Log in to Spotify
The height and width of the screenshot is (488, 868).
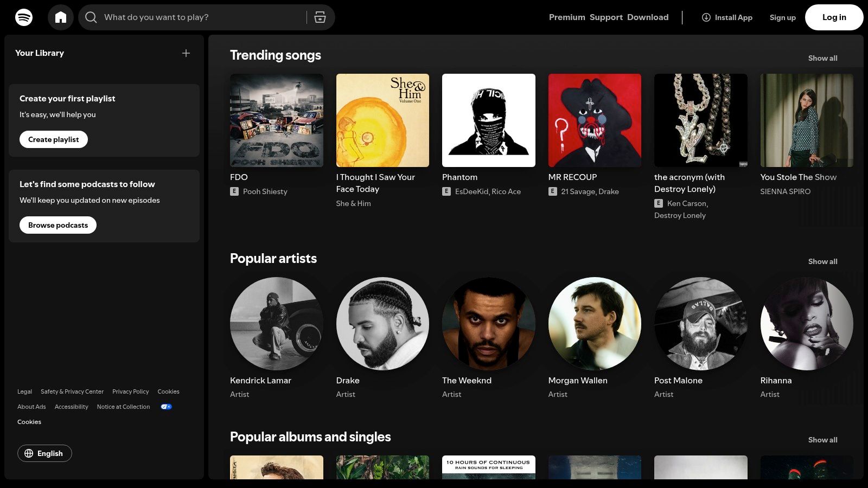[834, 17]
